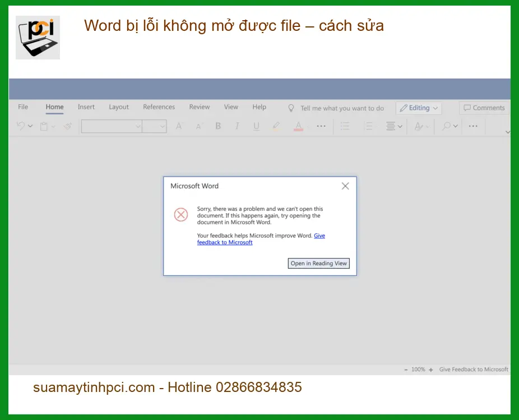Click the zoom out minus button
Viewport: 519px width, 420px height.
[406, 370]
